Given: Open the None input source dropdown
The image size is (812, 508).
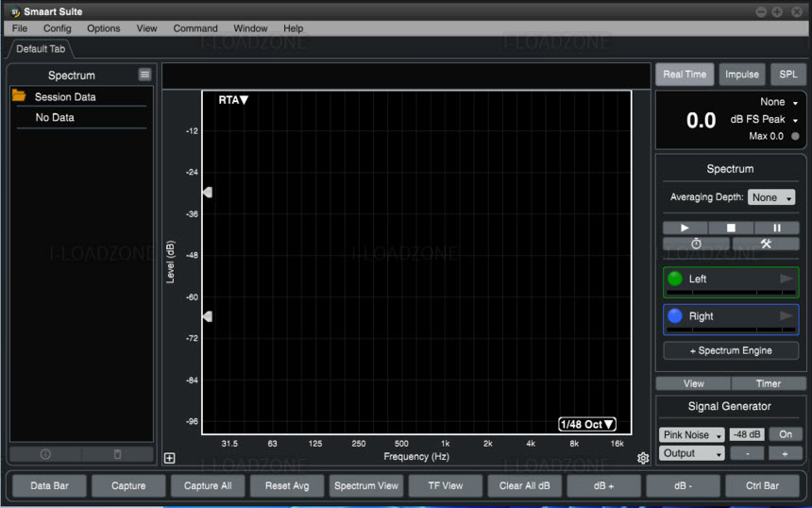Looking at the screenshot, I should coord(778,102).
